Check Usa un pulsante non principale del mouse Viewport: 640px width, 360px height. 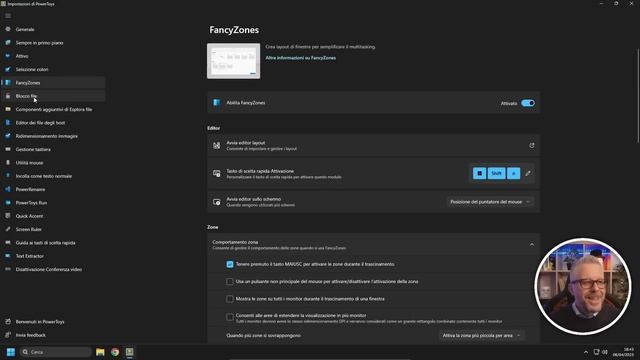tap(230, 282)
